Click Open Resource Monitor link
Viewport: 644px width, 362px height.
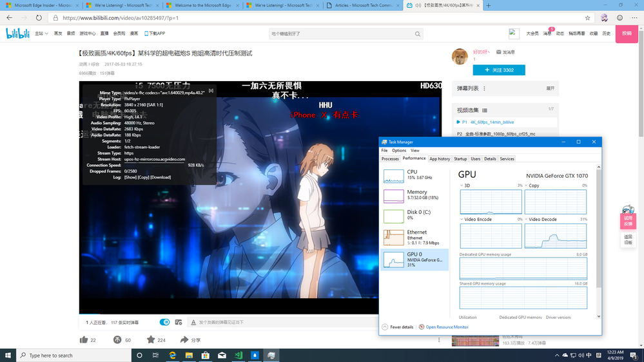(447, 327)
